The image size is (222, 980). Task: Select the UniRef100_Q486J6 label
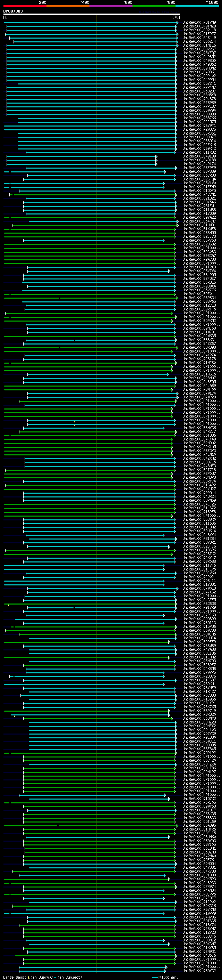pos(199,955)
